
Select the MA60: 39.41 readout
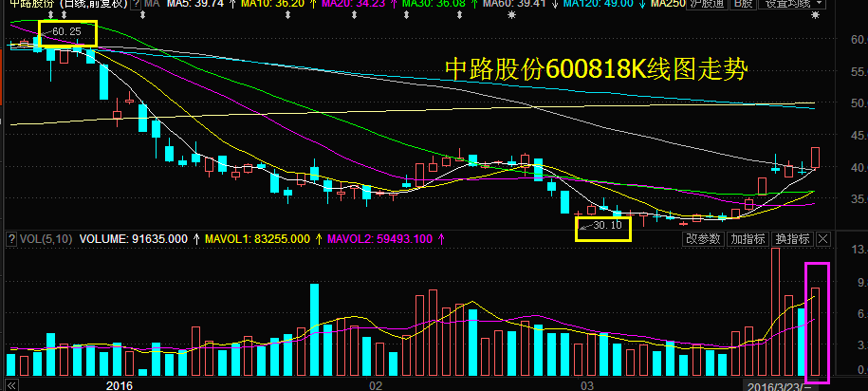tap(516, 4)
